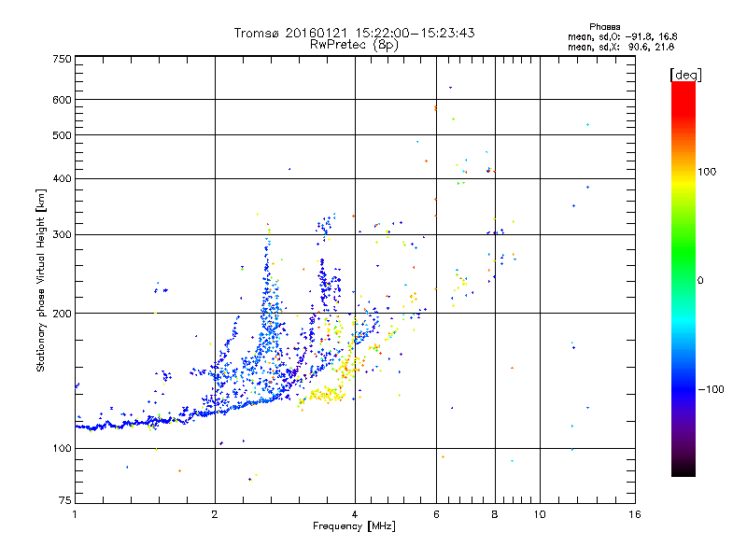Click the y-axis tick label '75'
This screenshot has width=747, height=560.
click(65, 500)
